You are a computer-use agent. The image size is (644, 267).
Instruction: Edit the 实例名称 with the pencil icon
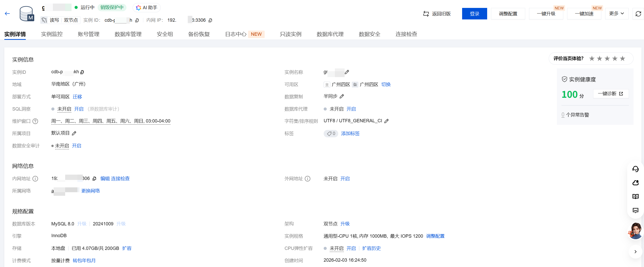pos(347,72)
